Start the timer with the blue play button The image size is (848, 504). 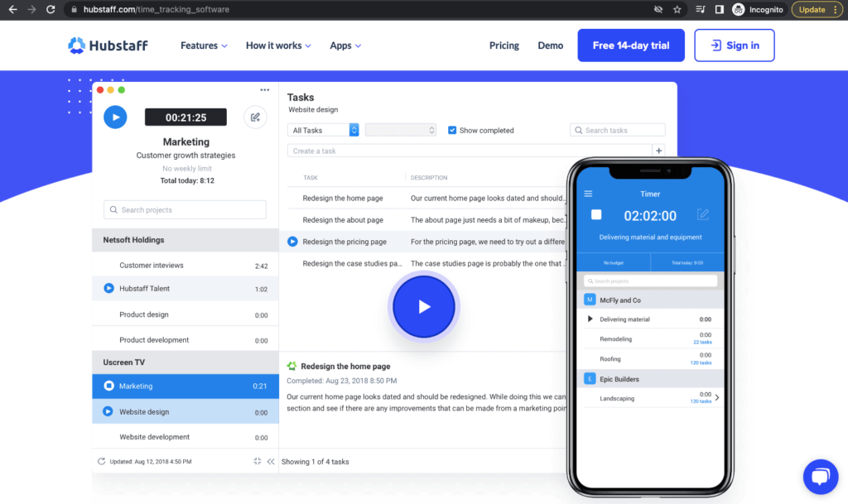tap(115, 117)
